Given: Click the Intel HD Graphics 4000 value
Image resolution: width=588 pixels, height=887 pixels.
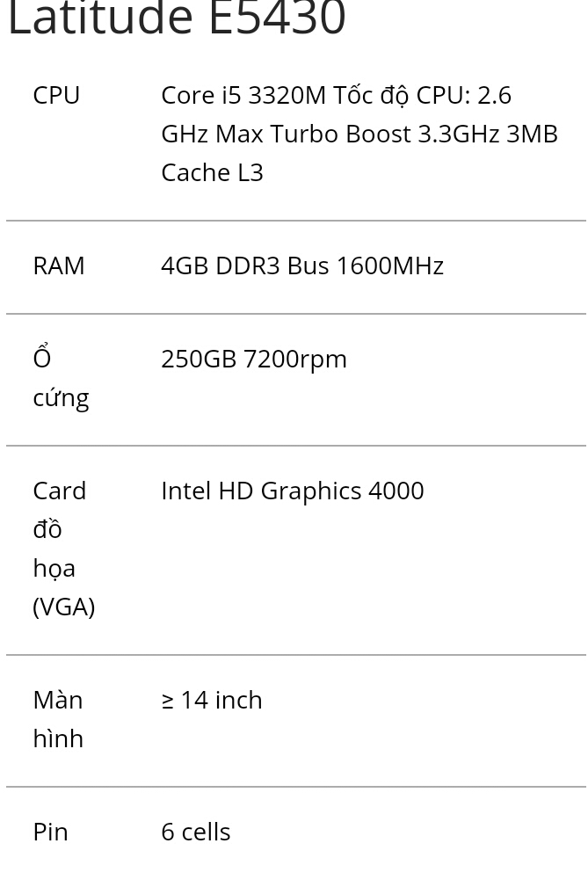Looking at the screenshot, I should [x=293, y=491].
